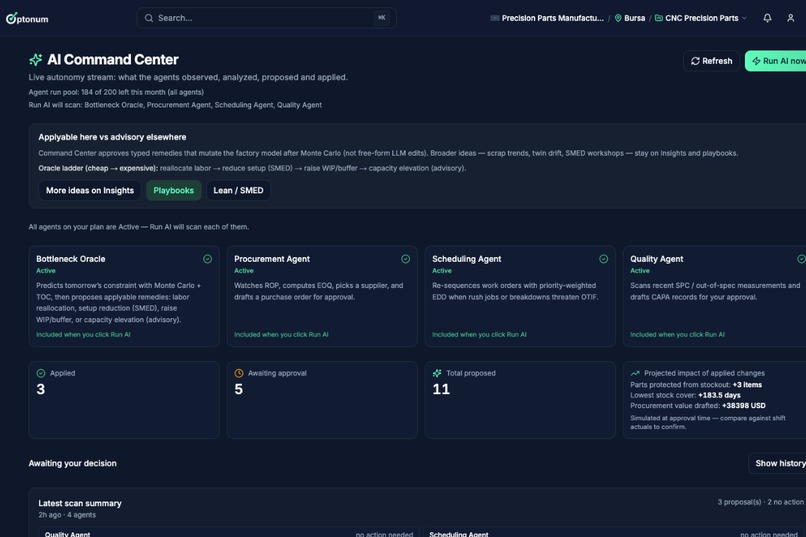Click the Bursa location breadcrumb
This screenshot has height=537, width=806.
(634, 18)
